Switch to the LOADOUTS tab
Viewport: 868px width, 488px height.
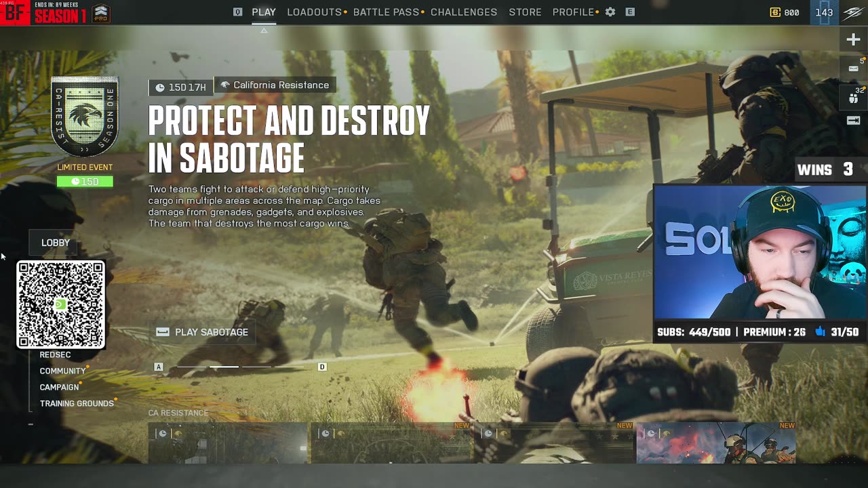pos(315,12)
